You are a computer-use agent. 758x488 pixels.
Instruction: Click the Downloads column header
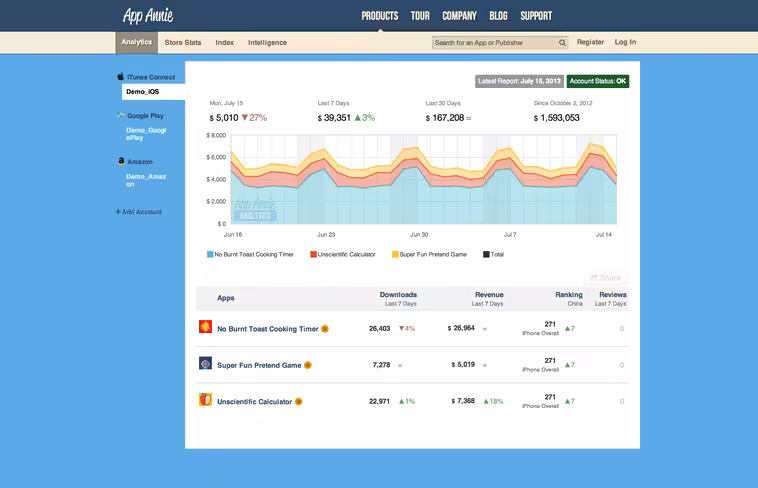[x=398, y=295]
